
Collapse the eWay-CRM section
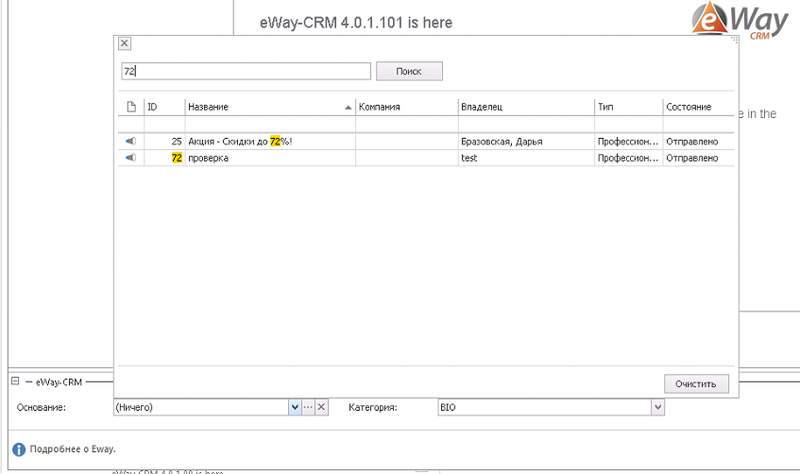[15, 381]
